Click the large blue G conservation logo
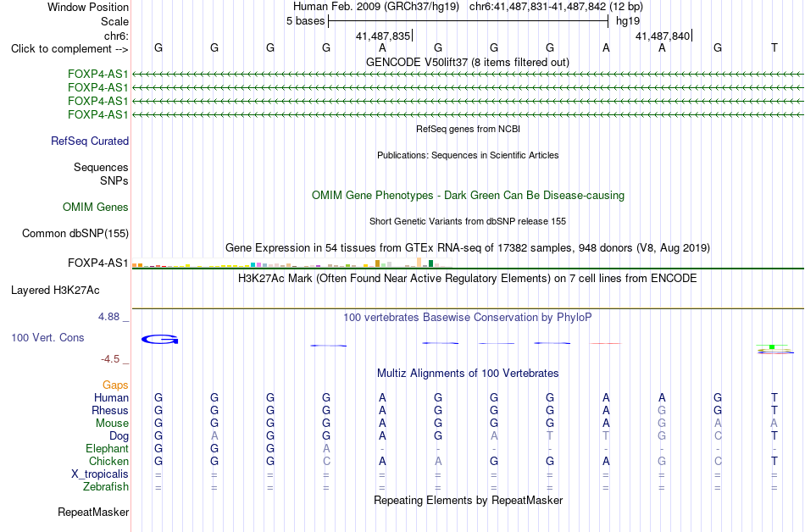 159,339
